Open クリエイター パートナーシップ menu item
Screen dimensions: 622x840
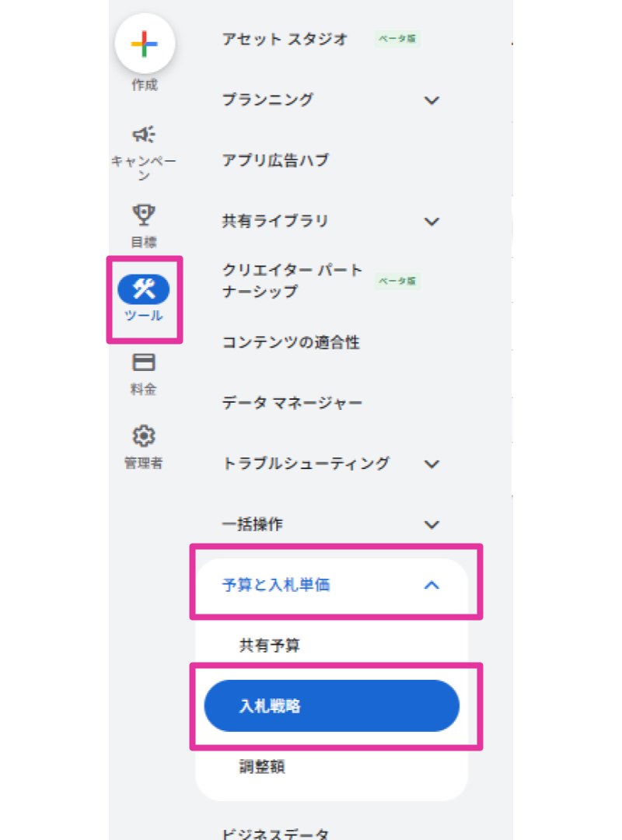tap(292, 281)
